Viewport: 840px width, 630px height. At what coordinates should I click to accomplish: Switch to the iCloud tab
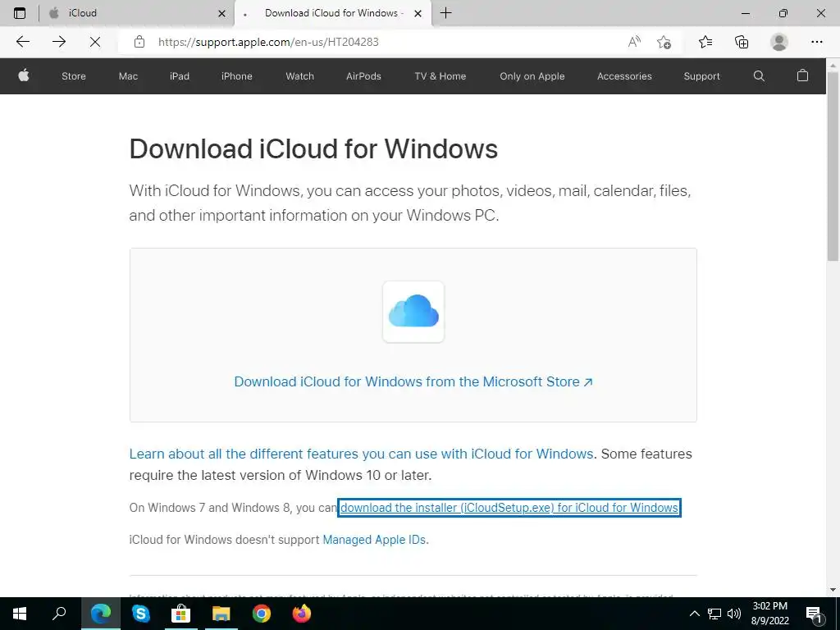point(137,13)
